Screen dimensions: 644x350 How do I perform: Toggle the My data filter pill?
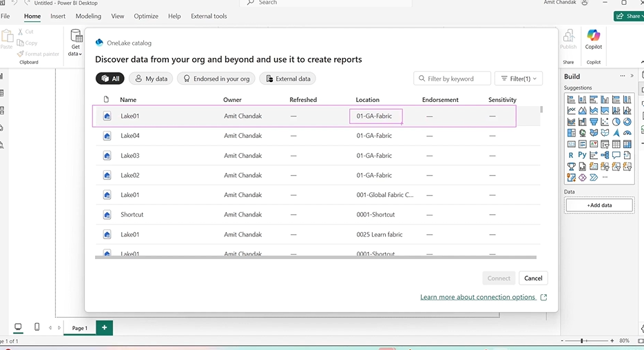tap(151, 79)
